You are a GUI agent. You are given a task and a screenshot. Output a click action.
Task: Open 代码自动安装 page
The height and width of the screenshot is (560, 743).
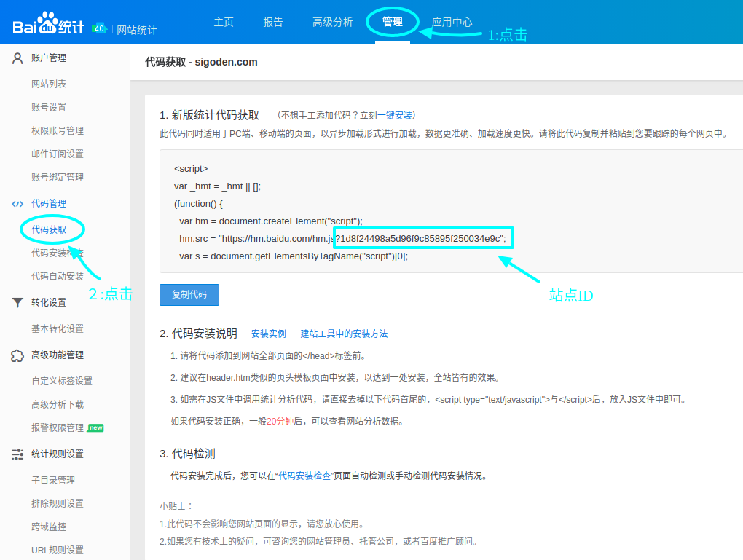[x=58, y=276]
